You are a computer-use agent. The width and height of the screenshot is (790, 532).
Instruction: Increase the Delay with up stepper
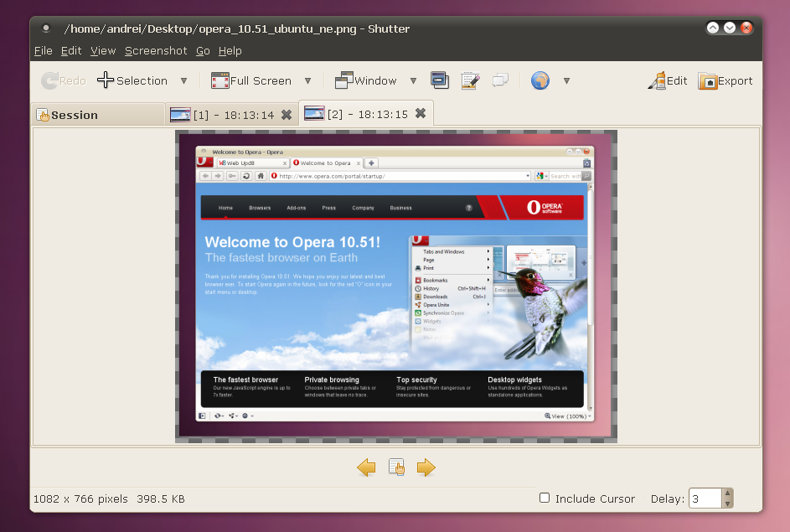coord(727,493)
